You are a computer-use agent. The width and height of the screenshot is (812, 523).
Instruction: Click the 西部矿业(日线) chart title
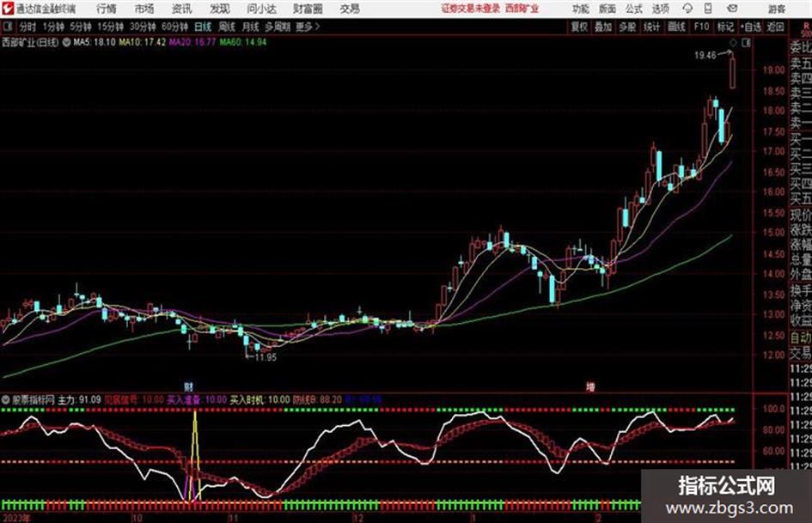(31, 42)
